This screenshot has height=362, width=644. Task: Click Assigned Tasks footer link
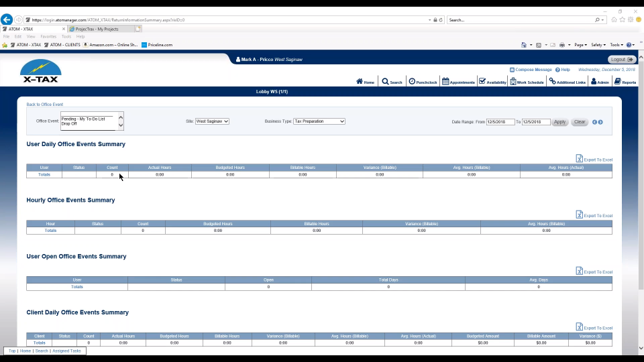pyautogui.click(x=66, y=351)
